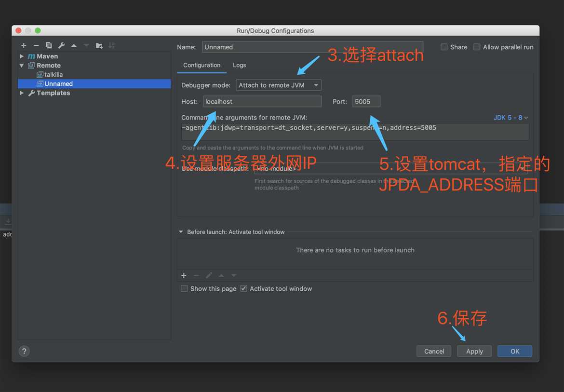Move before-launch task down

tap(234, 275)
